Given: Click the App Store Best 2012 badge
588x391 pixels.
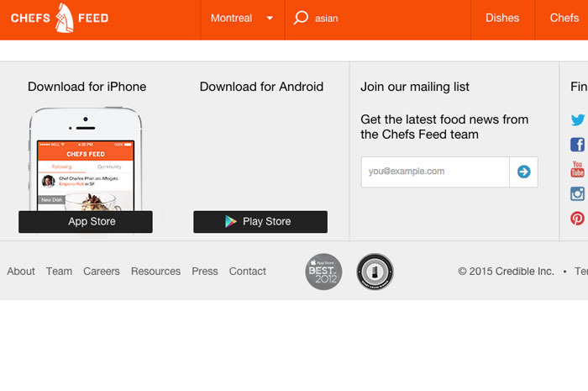Looking at the screenshot, I should [323, 272].
